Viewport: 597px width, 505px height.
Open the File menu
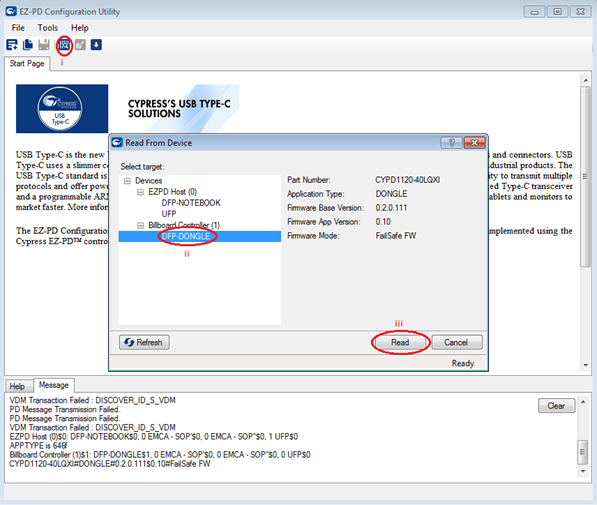click(18, 28)
